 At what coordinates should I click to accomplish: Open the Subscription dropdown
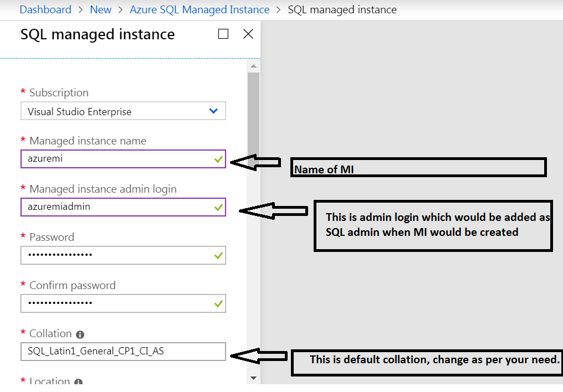pyautogui.click(x=123, y=111)
